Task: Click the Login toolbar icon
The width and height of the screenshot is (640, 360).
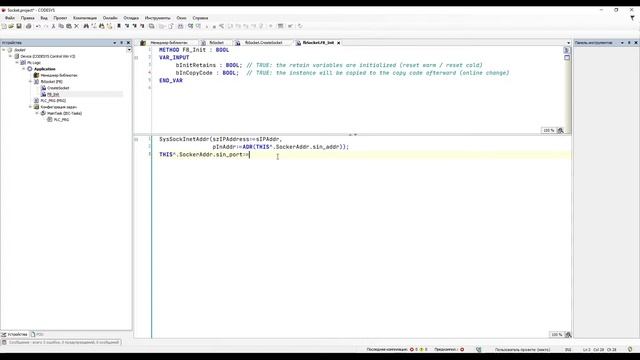Action: tap(191, 26)
